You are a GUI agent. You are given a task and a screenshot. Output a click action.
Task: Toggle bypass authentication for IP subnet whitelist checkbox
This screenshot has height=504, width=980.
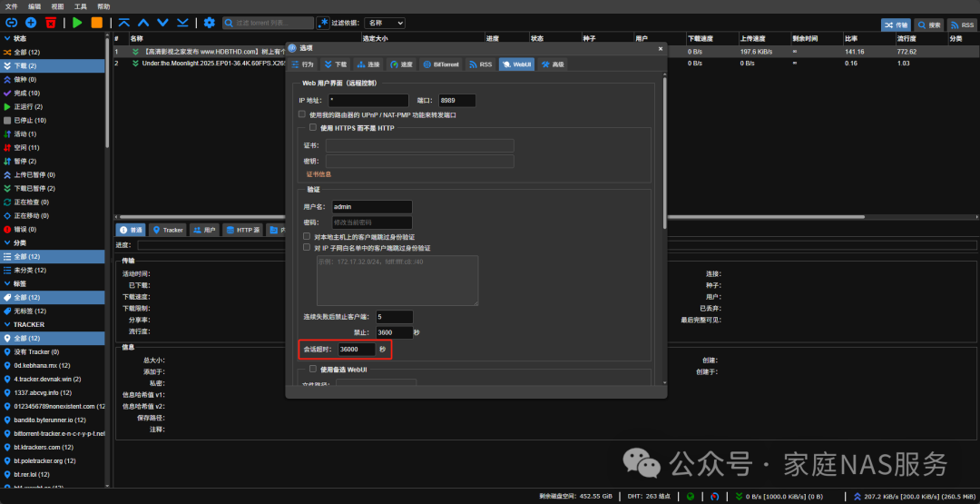307,248
